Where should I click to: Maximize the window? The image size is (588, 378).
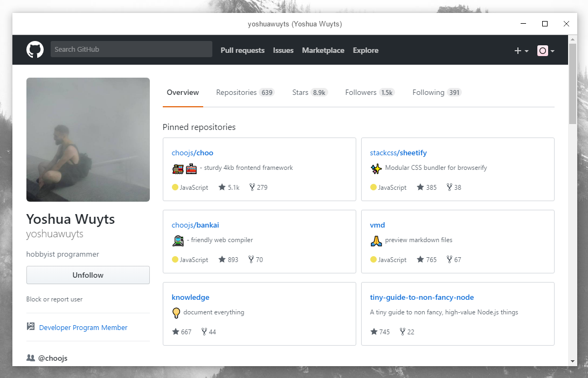pos(545,24)
